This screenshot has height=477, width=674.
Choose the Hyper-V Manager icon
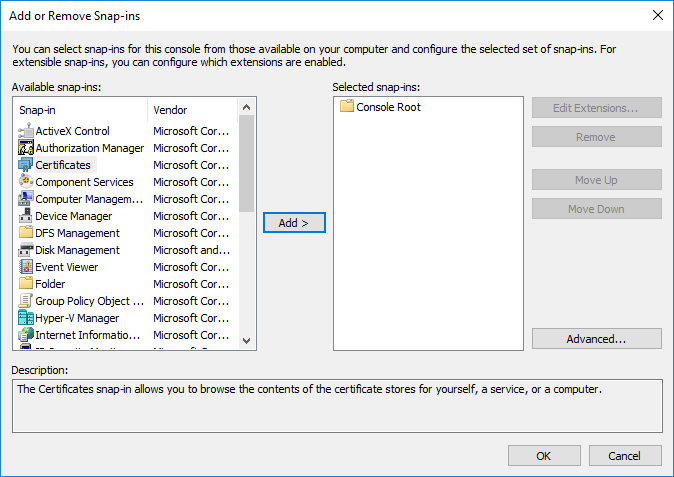[x=26, y=318]
